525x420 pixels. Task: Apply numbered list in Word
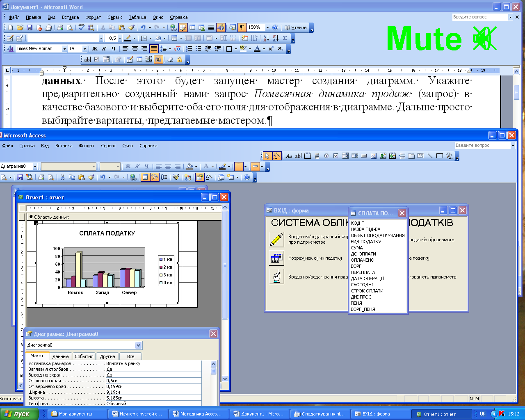point(189,48)
